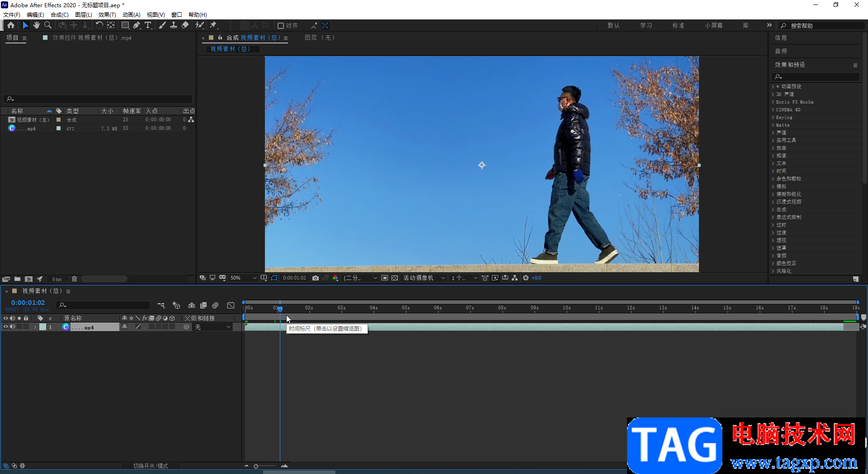Screen dimensions: 868x474
Task: Mute audio of the mp4 layer
Action: pyautogui.click(x=13, y=327)
